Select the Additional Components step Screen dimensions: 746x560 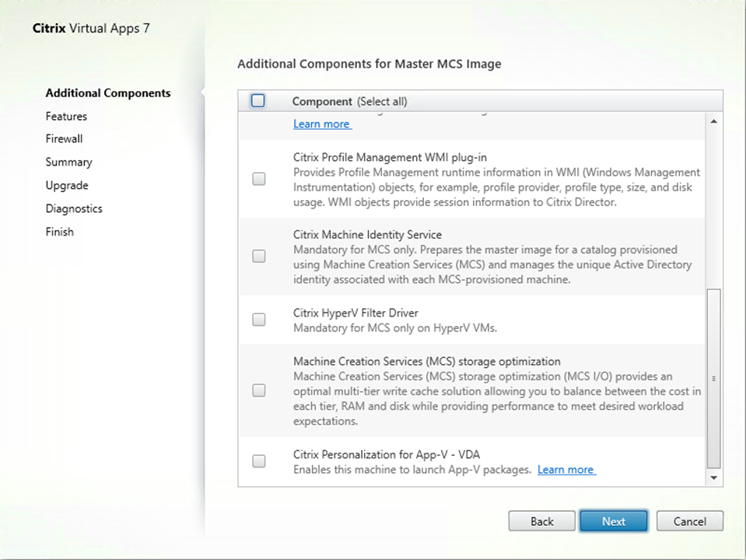[x=108, y=93]
